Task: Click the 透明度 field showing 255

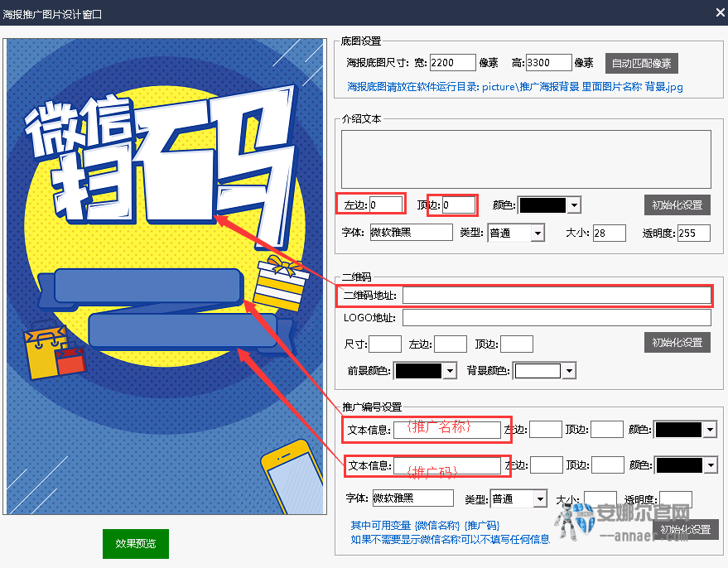Action: coord(694,233)
